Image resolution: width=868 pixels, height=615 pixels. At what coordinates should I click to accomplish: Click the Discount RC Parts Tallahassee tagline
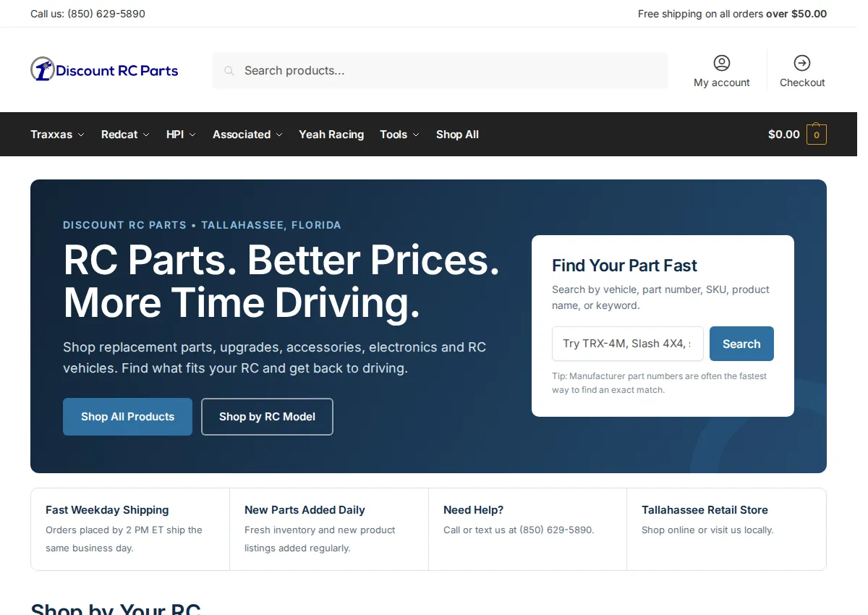pyautogui.click(x=202, y=225)
